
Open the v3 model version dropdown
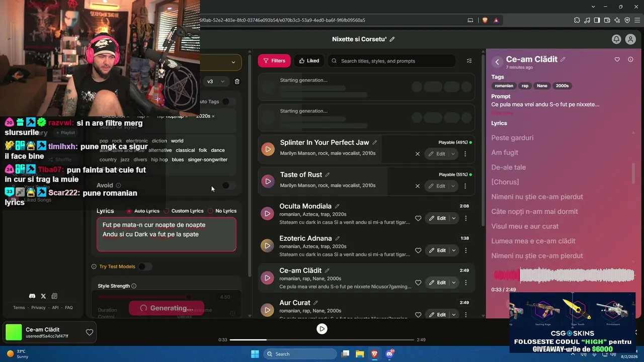click(216, 81)
